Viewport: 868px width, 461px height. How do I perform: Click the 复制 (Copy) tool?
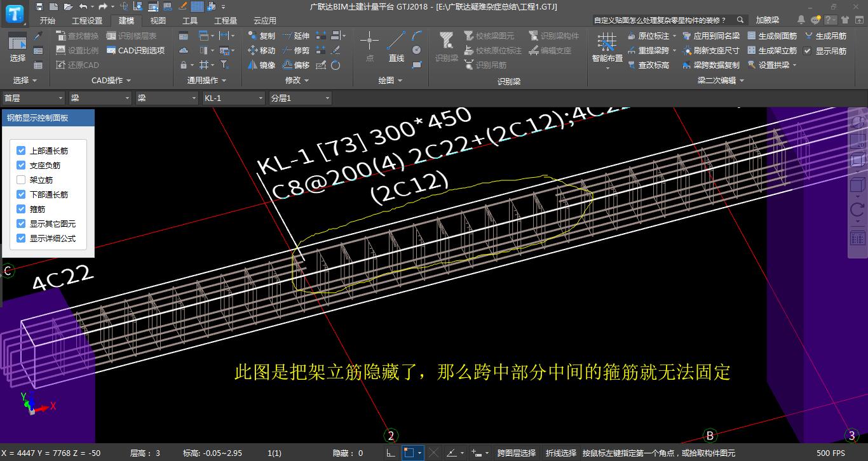[x=262, y=36]
